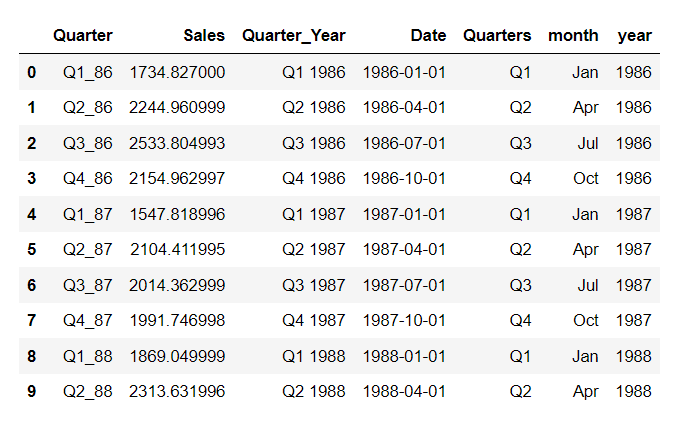
Task: Select the date 1988-04-01
Action: pyautogui.click(x=404, y=392)
